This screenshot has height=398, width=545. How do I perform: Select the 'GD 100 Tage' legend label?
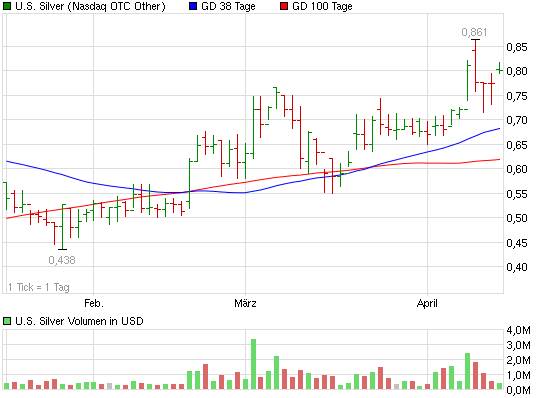tap(322, 6)
